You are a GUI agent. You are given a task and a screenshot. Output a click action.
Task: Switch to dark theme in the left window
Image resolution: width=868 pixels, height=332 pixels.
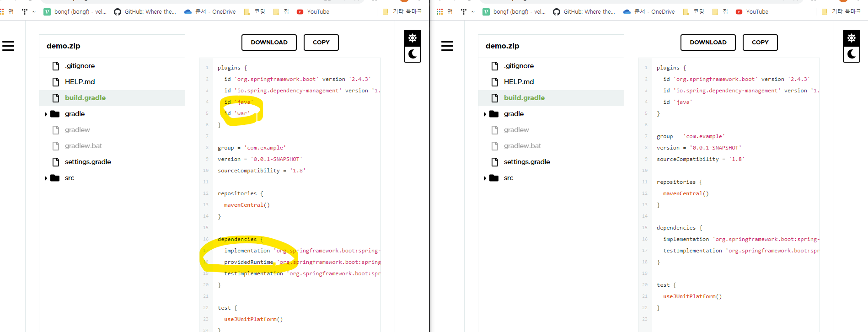(x=413, y=54)
